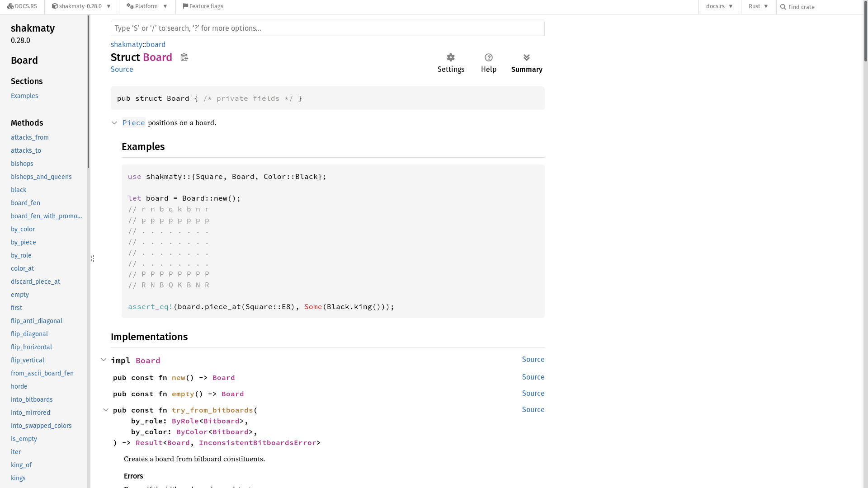
Task: Jump to Examples in sidebar Sections
Action: click(24, 96)
